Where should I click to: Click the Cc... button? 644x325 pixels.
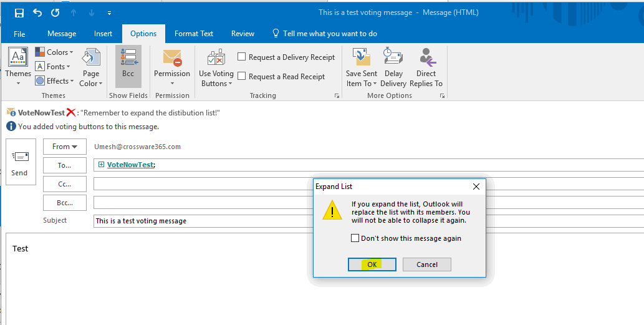[65, 184]
